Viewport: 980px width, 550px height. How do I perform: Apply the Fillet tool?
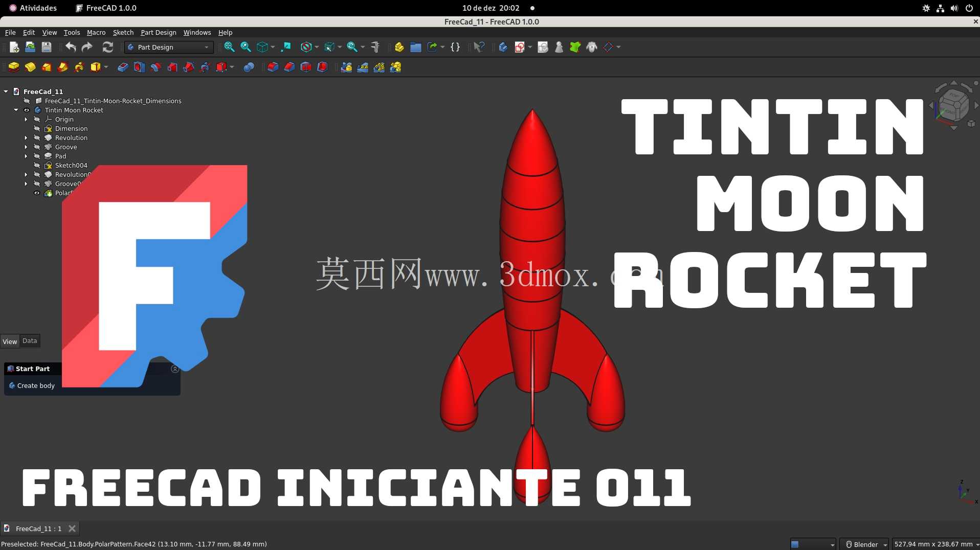pyautogui.click(x=273, y=67)
